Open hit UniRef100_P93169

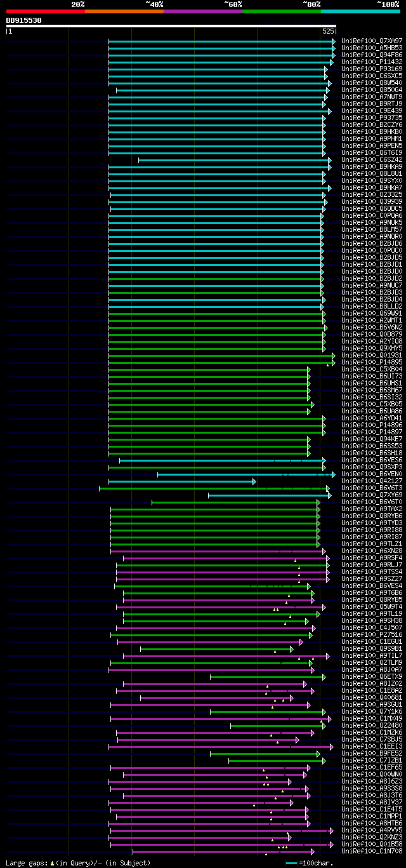coord(372,69)
